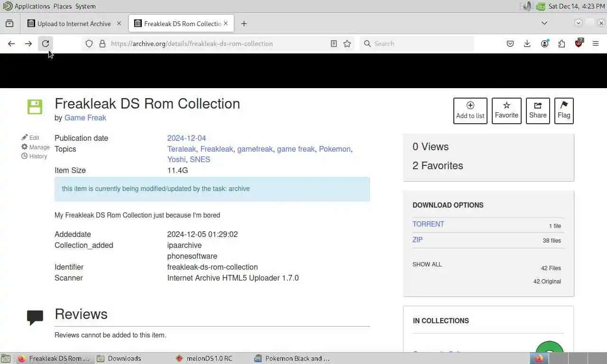Click the Firefox icon in the bottom panel tray
The image size is (607, 364).
coord(539,358)
